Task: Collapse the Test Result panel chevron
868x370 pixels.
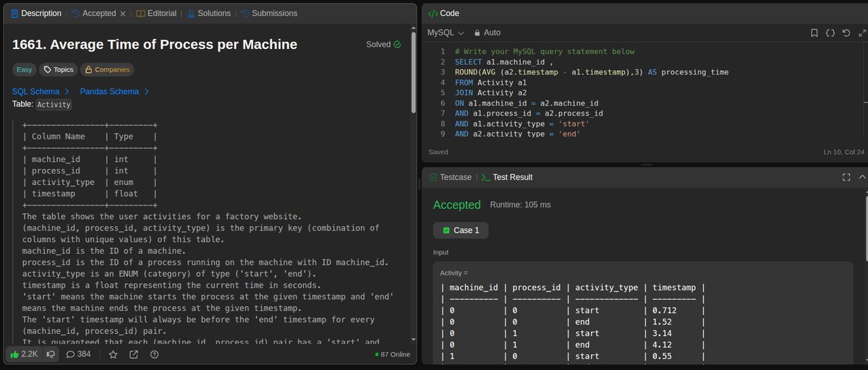Action: [862, 177]
